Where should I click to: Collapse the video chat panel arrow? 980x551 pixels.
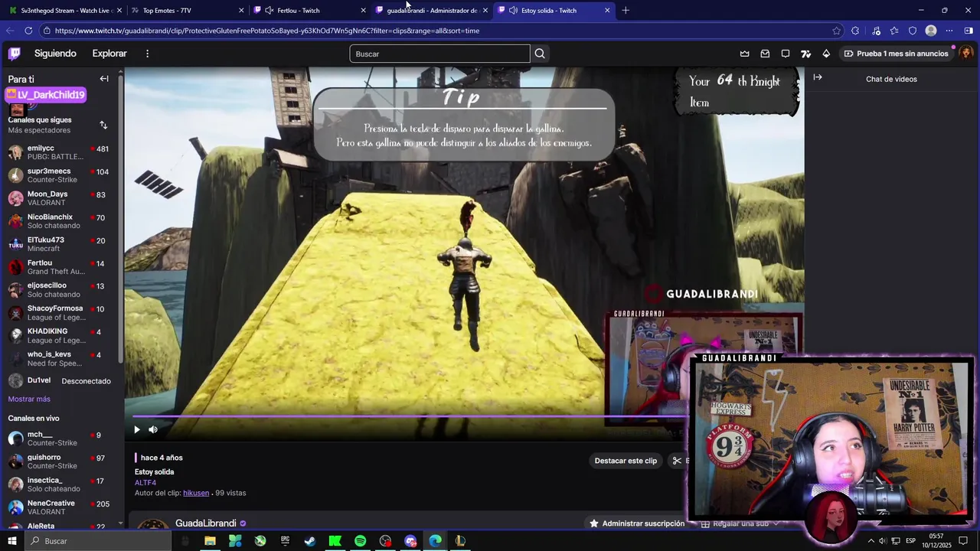pyautogui.click(x=818, y=77)
